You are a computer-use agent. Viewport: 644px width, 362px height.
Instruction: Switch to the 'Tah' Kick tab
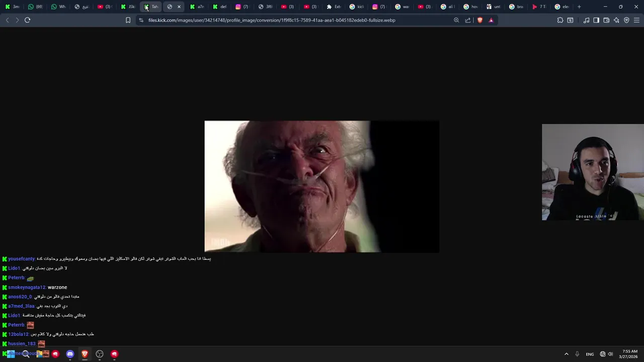click(x=151, y=7)
